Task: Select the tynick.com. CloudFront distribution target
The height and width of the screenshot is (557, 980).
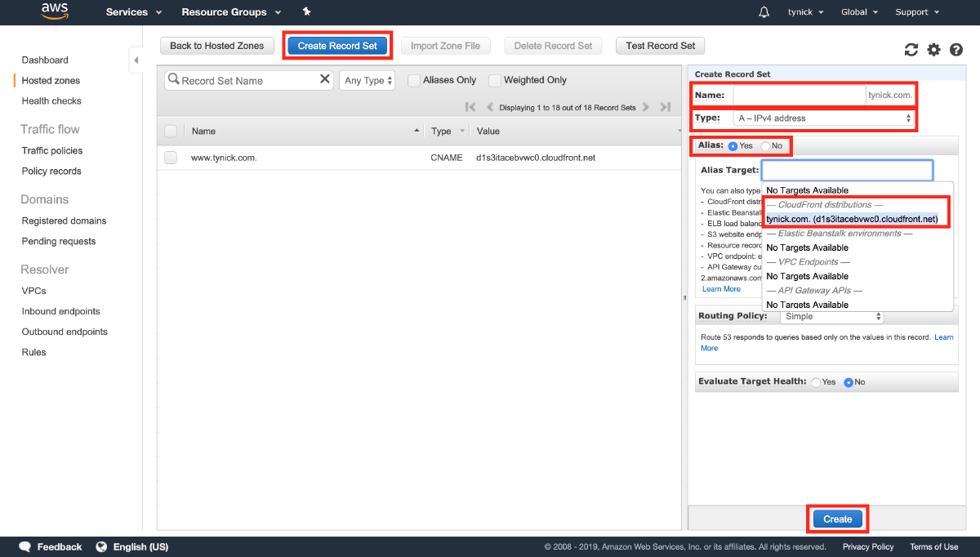Action: click(852, 219)
